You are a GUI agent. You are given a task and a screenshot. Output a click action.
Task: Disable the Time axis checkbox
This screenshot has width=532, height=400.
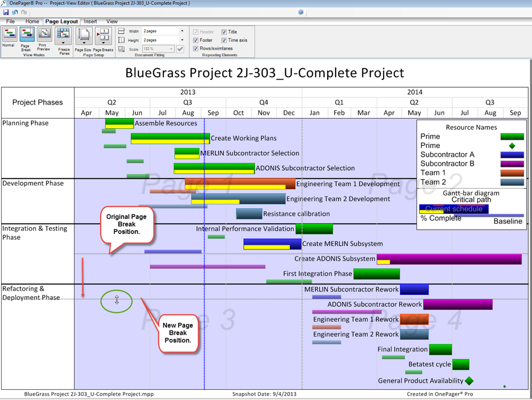pyautogui.click(x=224, y=40)
